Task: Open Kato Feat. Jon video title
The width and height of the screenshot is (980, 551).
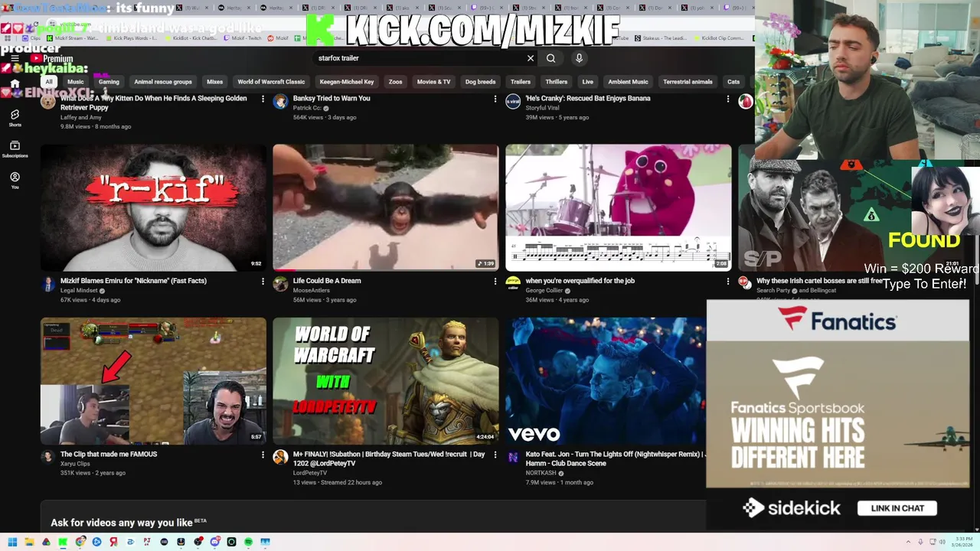Action: tap(614, 458)
